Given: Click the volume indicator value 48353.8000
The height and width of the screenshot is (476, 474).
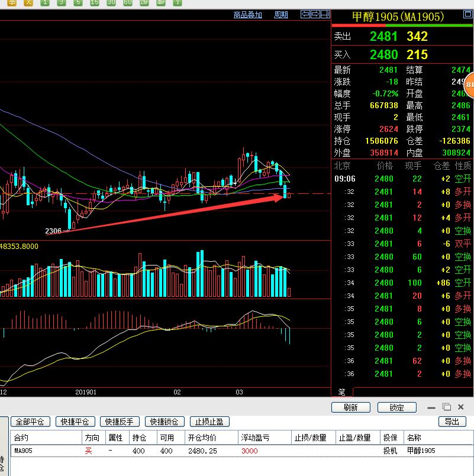Looking at the screenshot, I should pyautogui.click(x=19, y=246).
